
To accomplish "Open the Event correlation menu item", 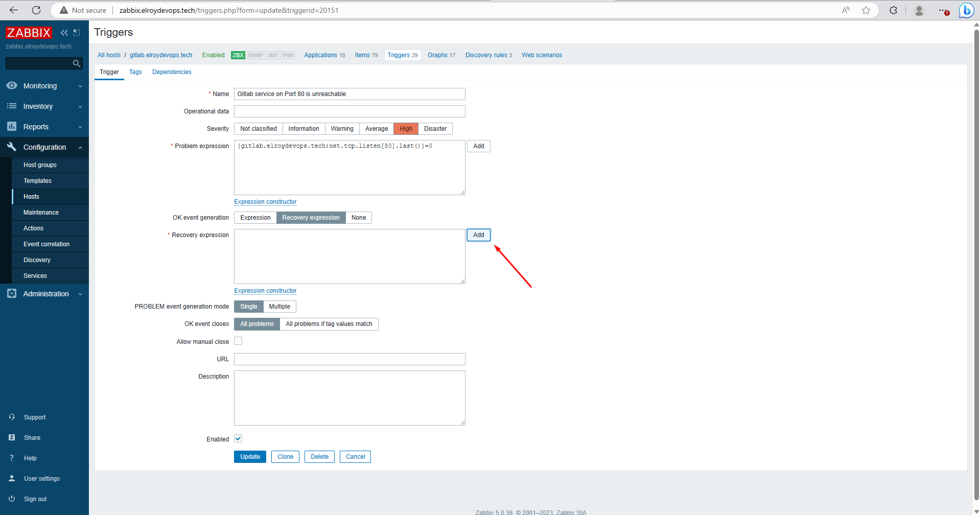I will 51,244.
